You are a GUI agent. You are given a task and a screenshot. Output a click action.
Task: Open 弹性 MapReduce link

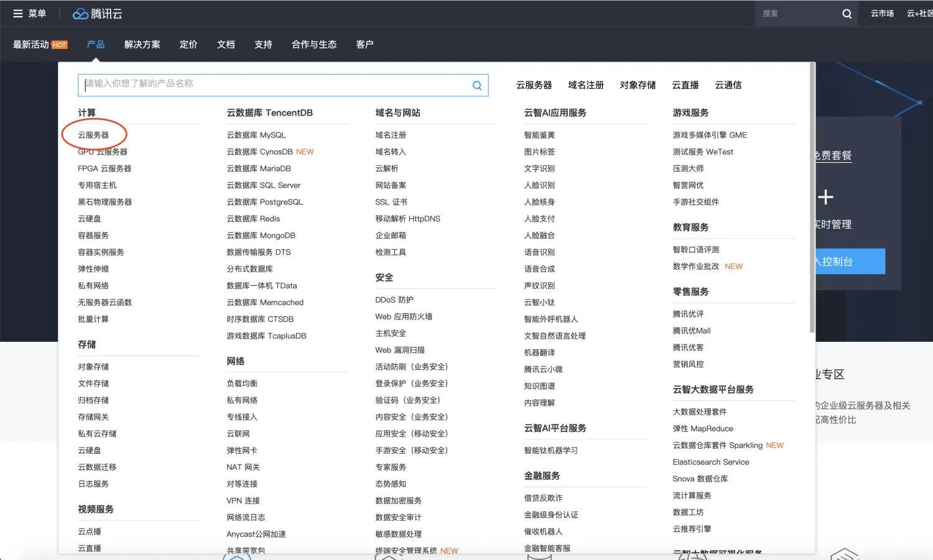pyautogui.click(x=703, y=429)
